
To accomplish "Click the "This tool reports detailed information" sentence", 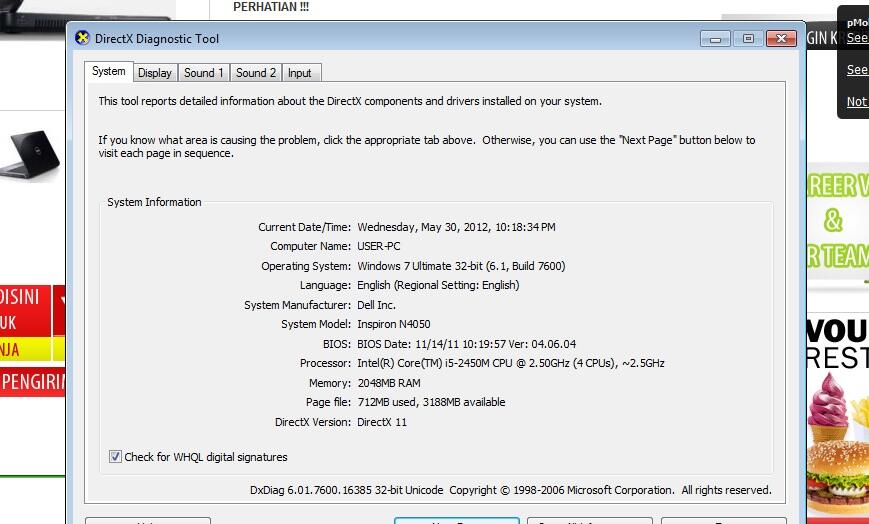I will 350,101.
